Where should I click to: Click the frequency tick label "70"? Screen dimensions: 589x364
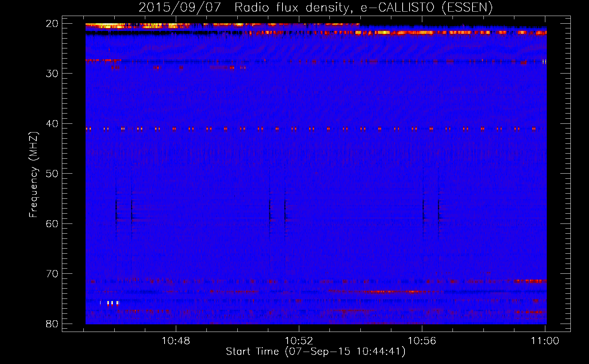pos(52,274)
